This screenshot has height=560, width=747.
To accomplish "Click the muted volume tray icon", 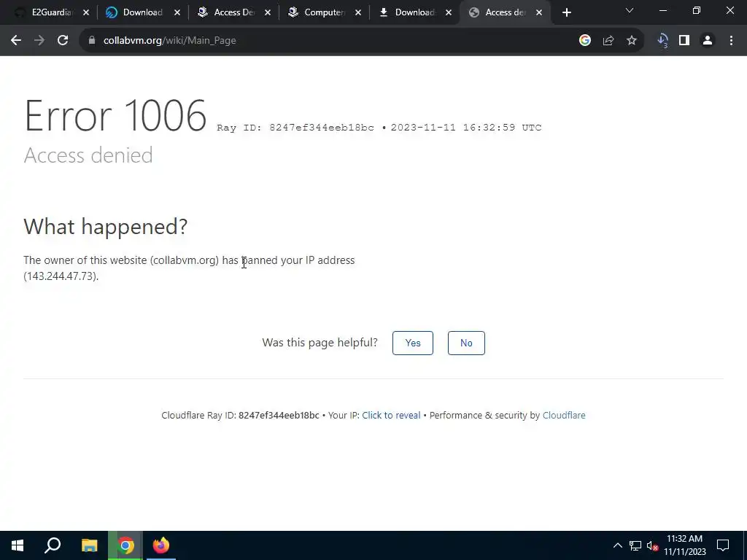I will point(653,545).
